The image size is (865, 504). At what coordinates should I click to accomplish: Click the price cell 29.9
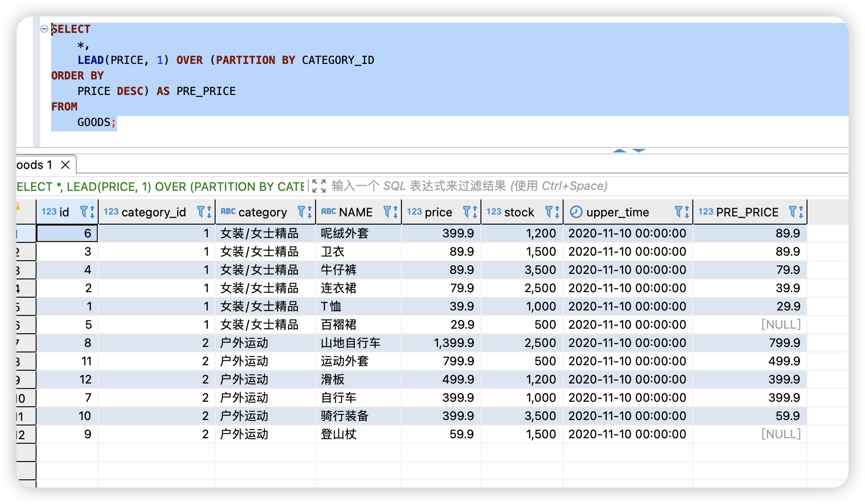click(x=441, y=325)
